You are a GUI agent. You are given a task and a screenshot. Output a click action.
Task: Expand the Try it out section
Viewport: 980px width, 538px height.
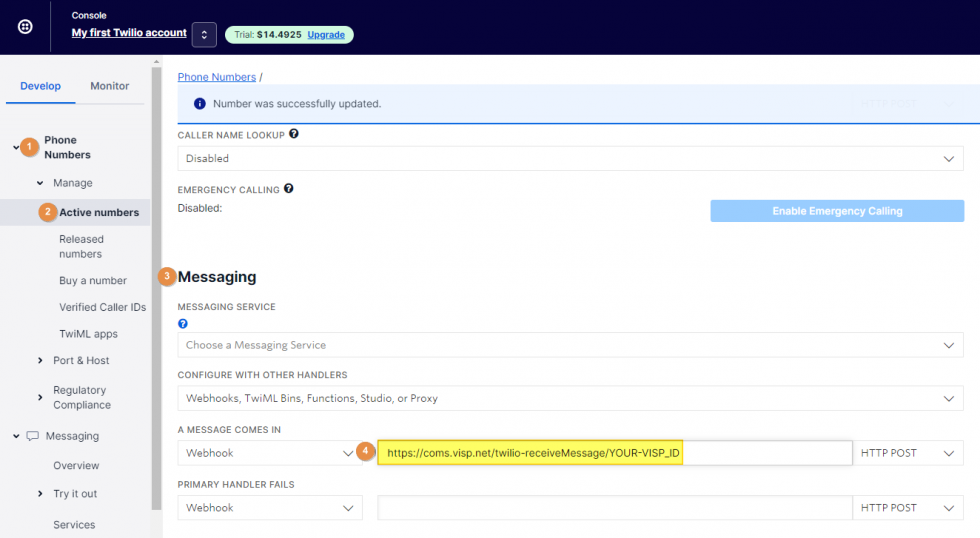pyautogui.click(x=40, y=494)
